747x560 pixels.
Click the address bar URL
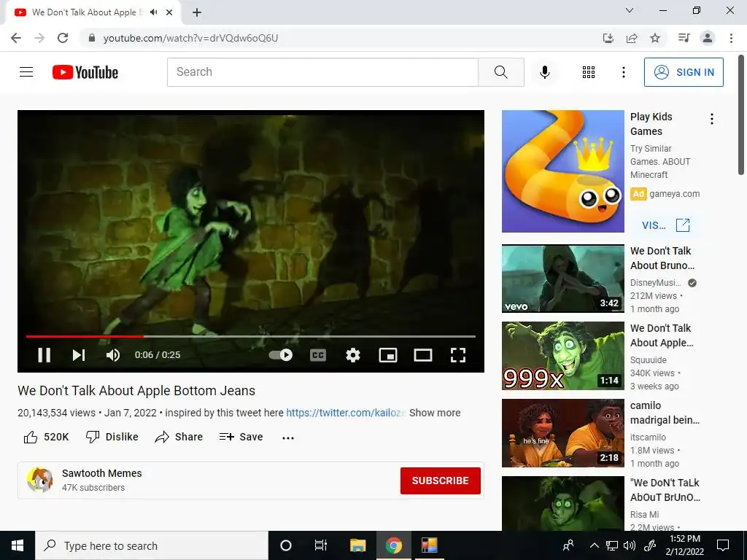[x=190, y=38]
